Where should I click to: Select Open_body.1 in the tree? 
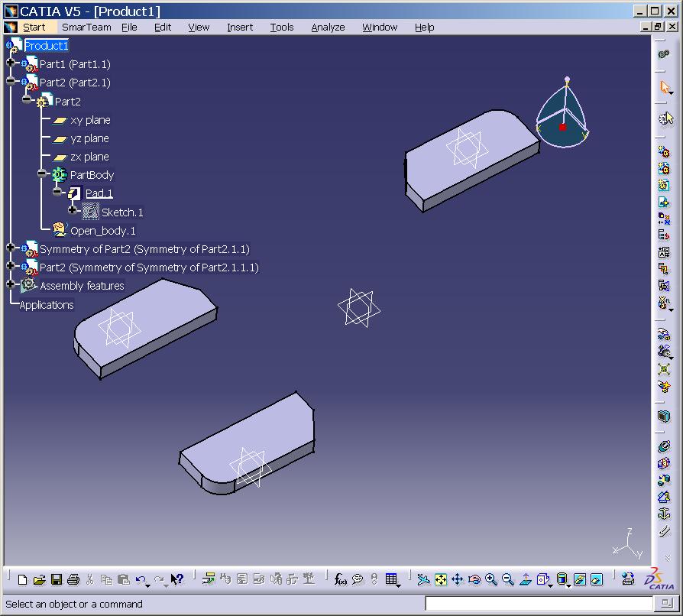[x=103, y=231]
